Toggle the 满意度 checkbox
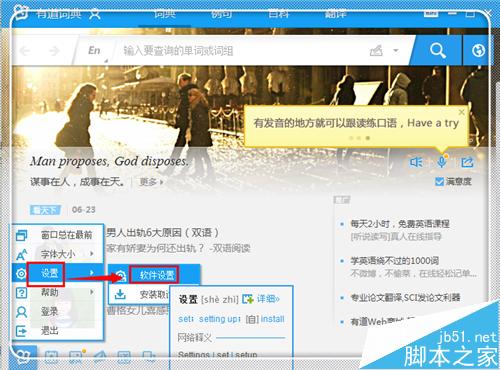500x370 pixels. (439, 182)
